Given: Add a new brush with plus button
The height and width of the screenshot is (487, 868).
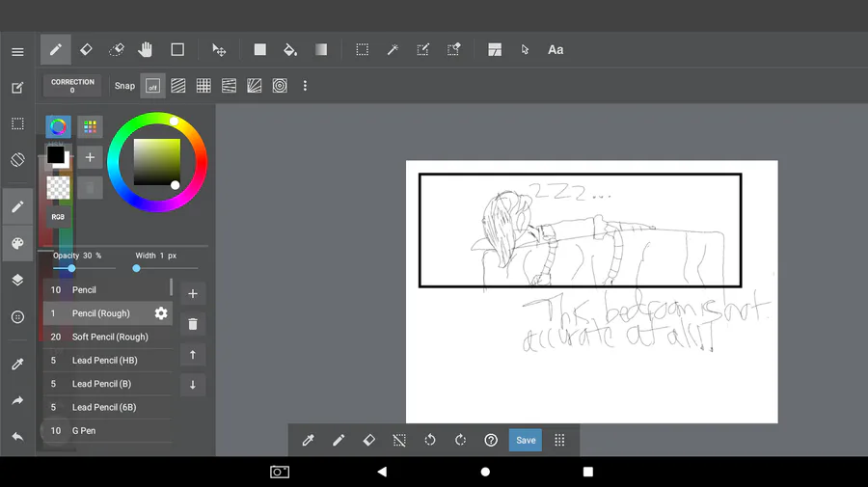Looking at the screenshot, I should pyautogui.click(x=193, y=293).
